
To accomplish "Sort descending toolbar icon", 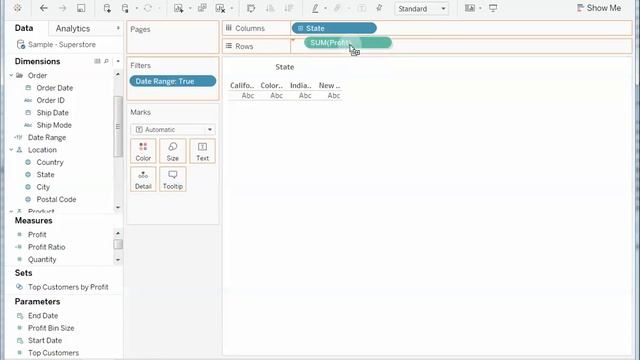I will (x=289, y=8).
